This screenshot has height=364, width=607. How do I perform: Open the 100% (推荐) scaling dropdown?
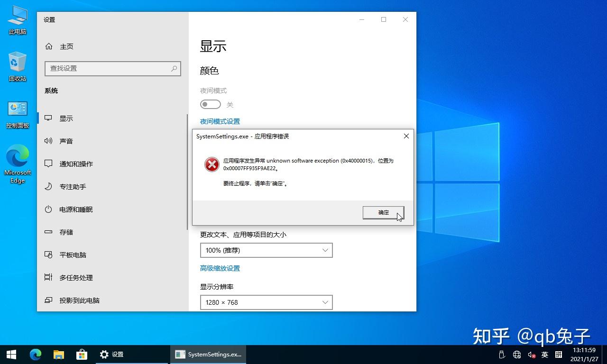(x=266, y=250)
